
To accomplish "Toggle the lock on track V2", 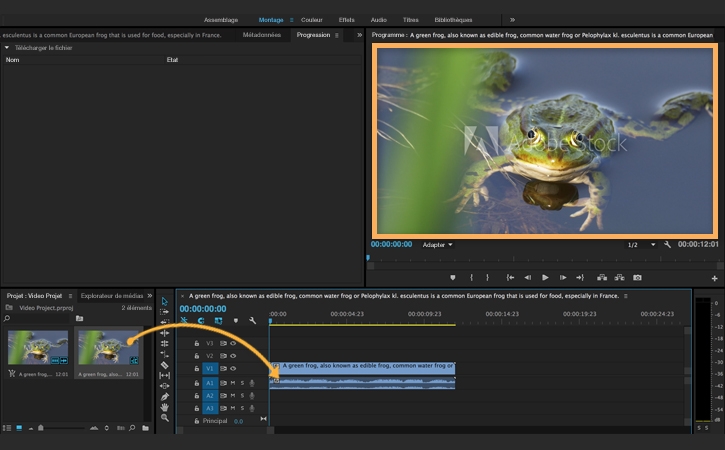I will pos(197,356).
